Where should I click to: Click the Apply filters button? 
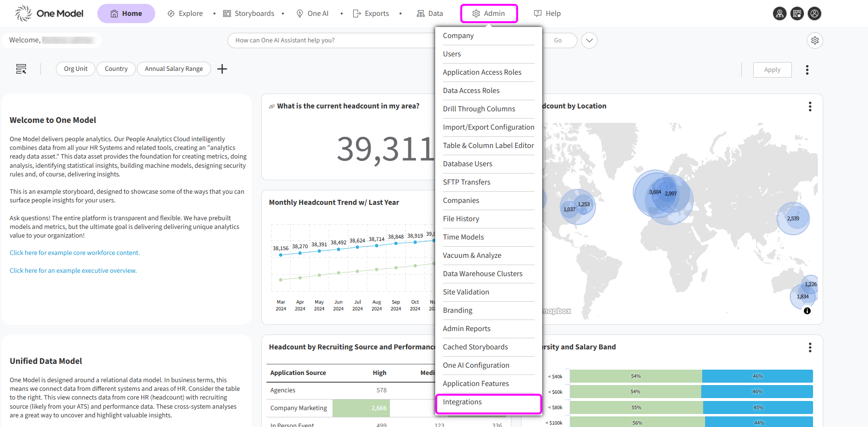click(x=772, y=70)
